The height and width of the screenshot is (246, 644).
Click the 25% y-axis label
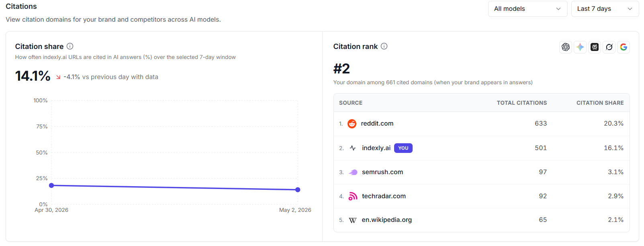tap(42, 179)
